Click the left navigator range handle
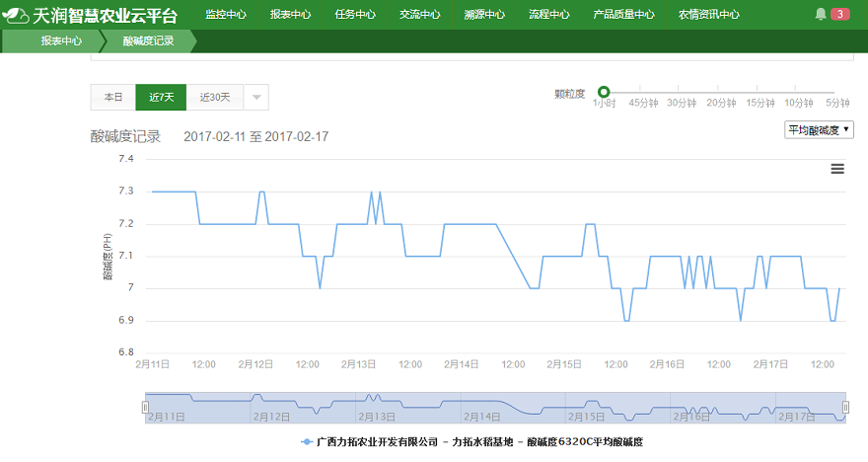The width and height of the screenshot is (868, 462). 145,407
